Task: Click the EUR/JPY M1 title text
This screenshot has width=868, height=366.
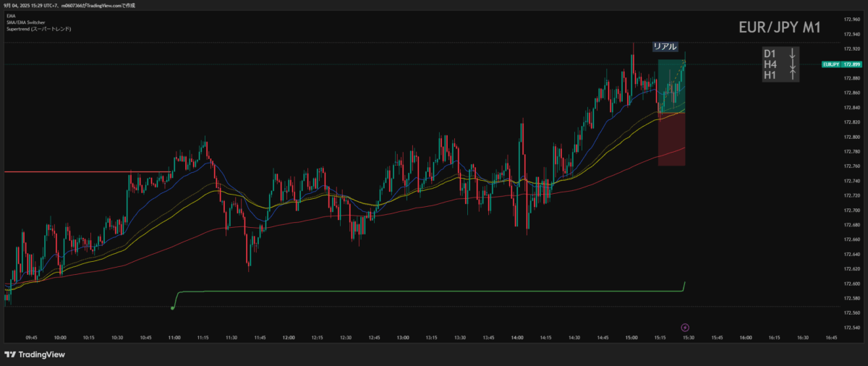Action: click(779, 27)
